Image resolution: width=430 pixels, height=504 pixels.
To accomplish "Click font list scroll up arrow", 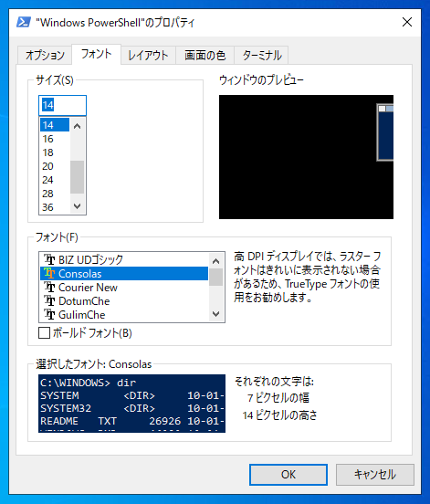I will tap(216, 261).
